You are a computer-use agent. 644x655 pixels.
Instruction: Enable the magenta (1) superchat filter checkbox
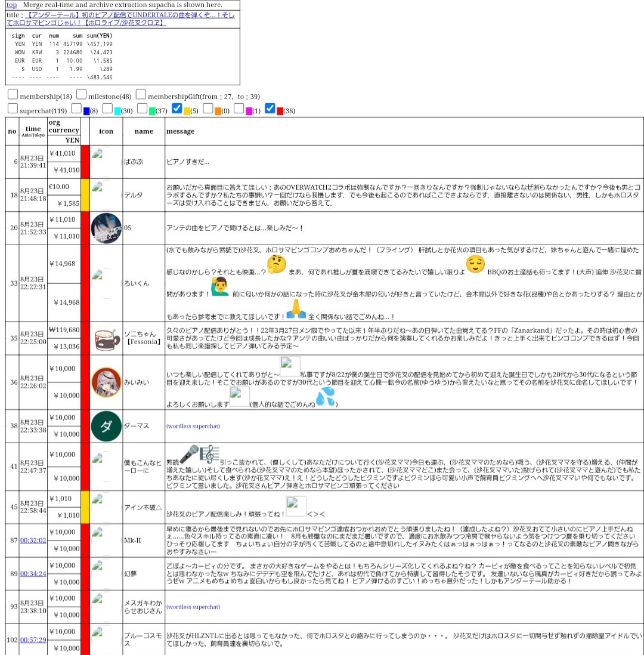click(x=239, y=109)
